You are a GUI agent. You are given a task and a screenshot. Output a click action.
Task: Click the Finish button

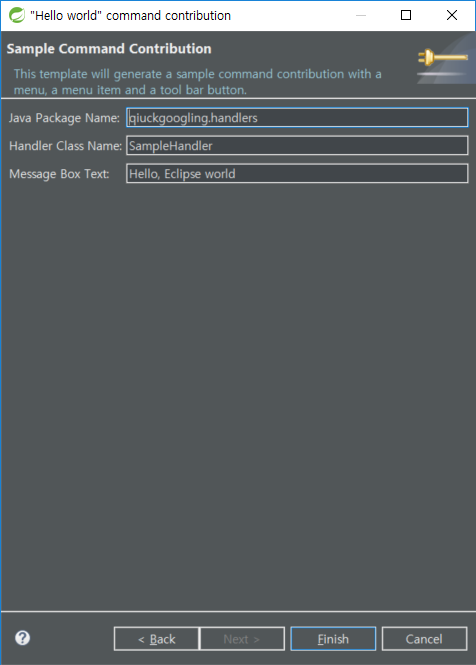click(333, 639)
